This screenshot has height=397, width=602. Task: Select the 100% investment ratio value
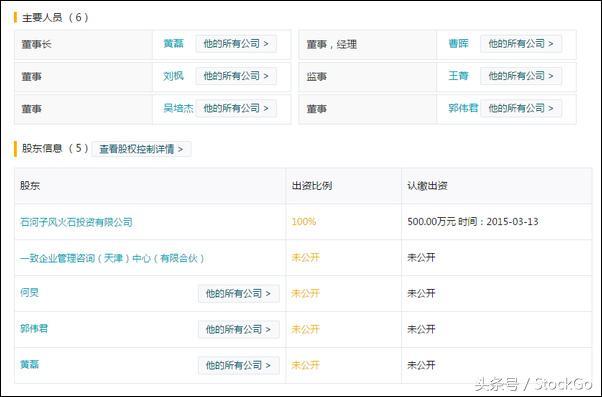(x=304, y=222)
